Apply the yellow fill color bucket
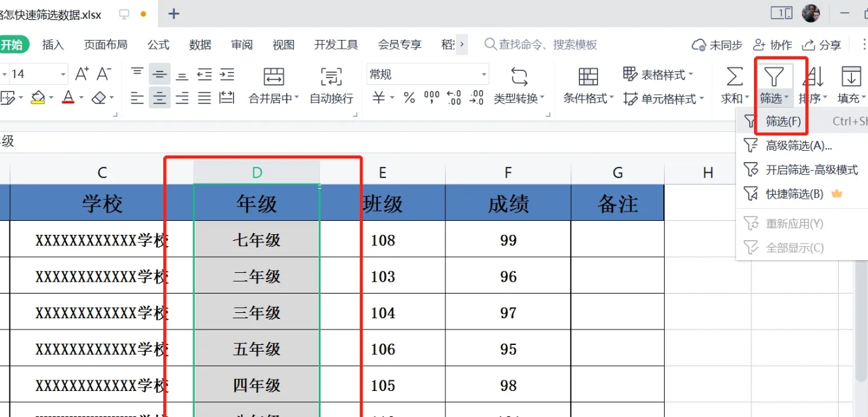 click(37, 98)
